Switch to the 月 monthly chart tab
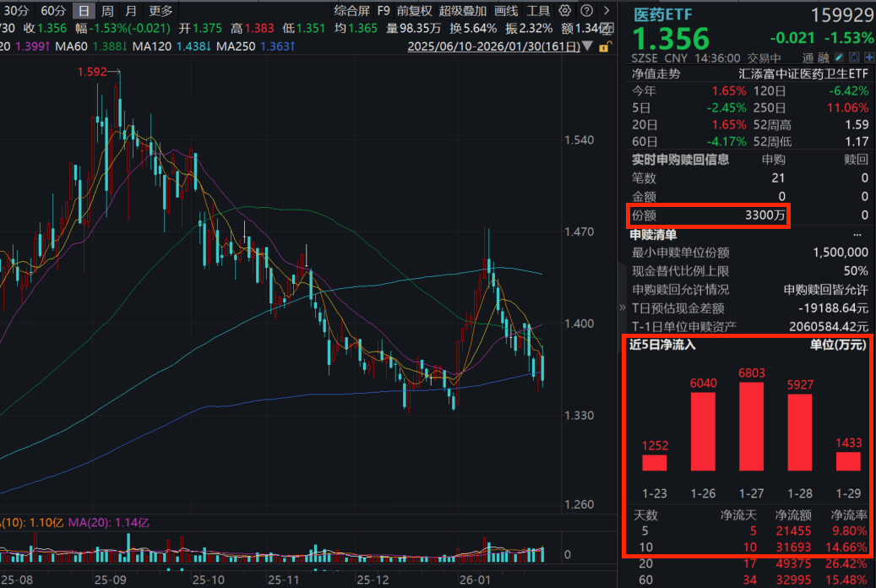The width and height of the screenshot is (876, 588). click(x=129, y=10)
